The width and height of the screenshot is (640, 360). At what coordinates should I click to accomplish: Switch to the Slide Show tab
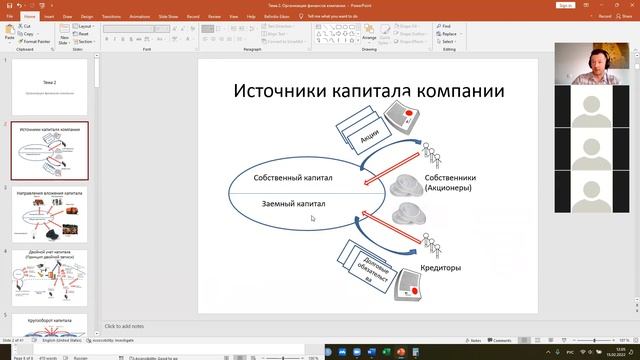(x=168, y=16)
